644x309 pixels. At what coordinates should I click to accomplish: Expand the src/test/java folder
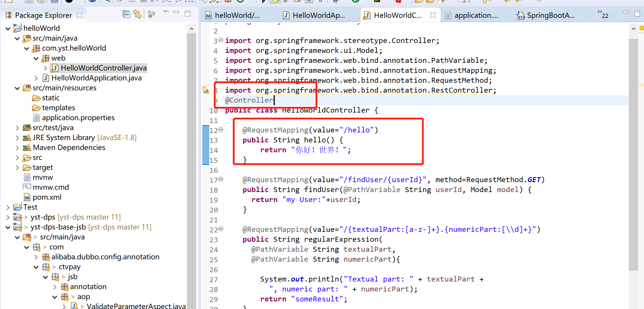click(x=17, y=128)
